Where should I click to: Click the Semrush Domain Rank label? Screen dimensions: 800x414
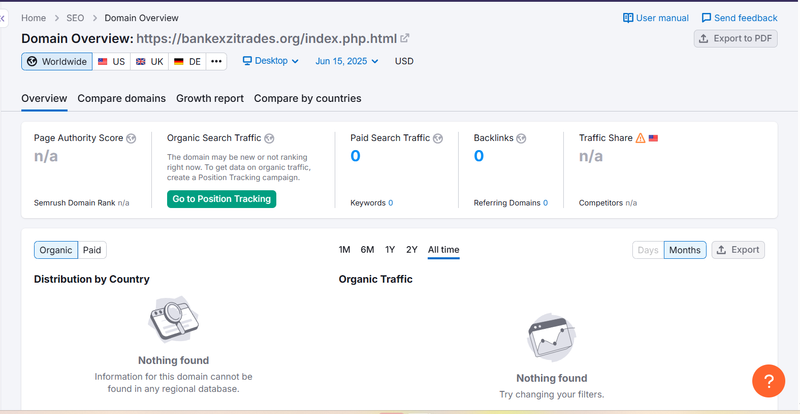pyautogui.click(x=75, y=203)
